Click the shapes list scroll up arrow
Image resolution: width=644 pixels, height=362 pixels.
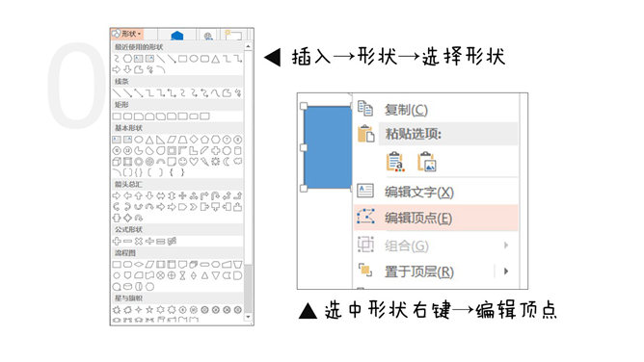pos(248,47)
